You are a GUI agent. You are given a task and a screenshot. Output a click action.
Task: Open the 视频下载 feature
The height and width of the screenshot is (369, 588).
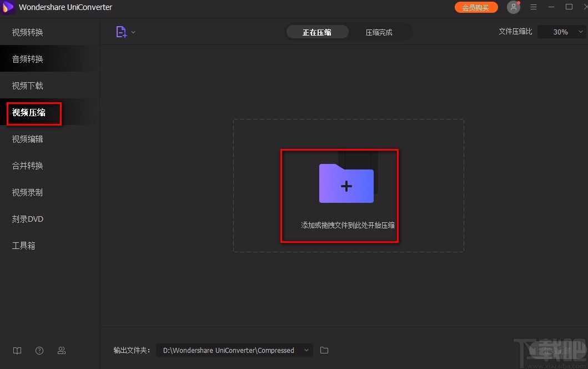(27, 85)
